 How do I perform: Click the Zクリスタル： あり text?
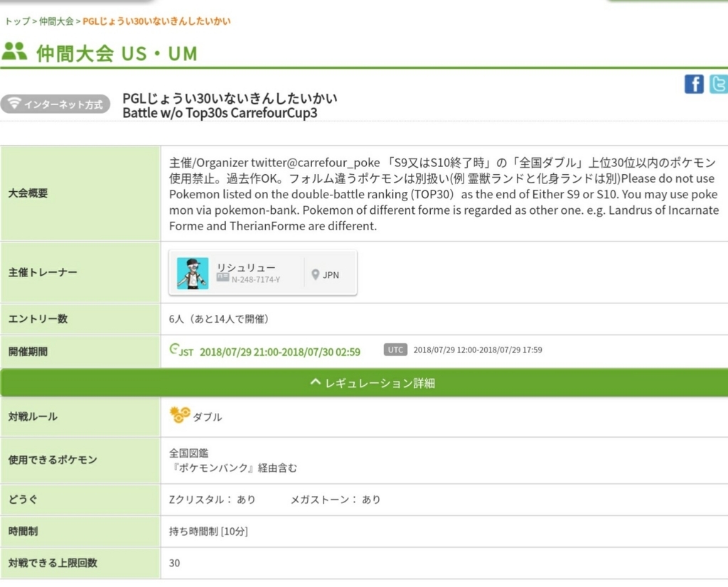point(212,500)
